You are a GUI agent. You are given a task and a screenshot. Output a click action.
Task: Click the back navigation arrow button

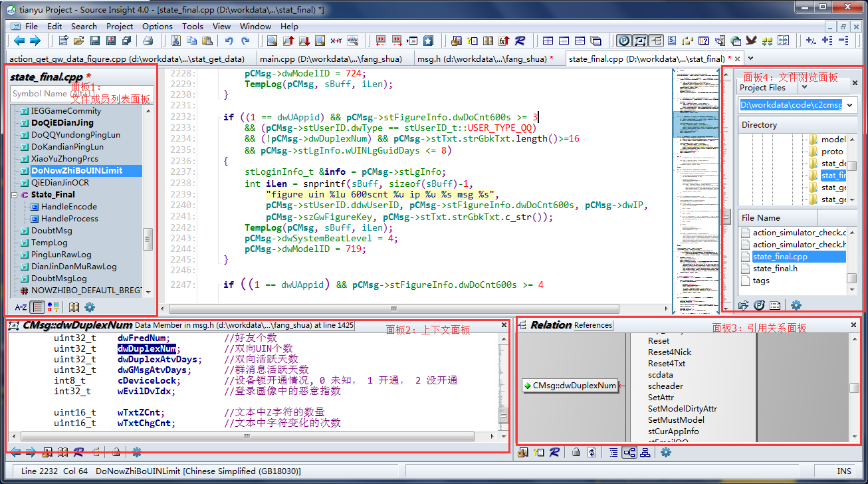[19, 41]
